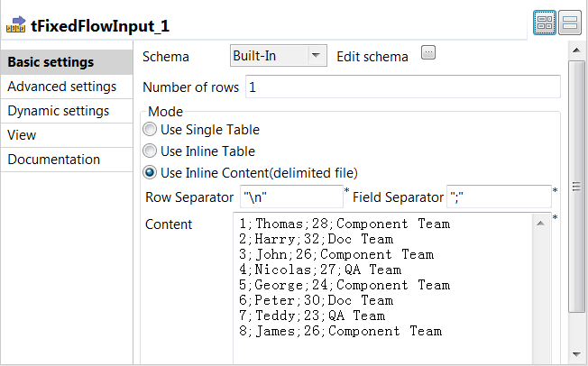
Task: Open the Schema type dropdown
Action: pyautogui.click(x=278, y=56)
